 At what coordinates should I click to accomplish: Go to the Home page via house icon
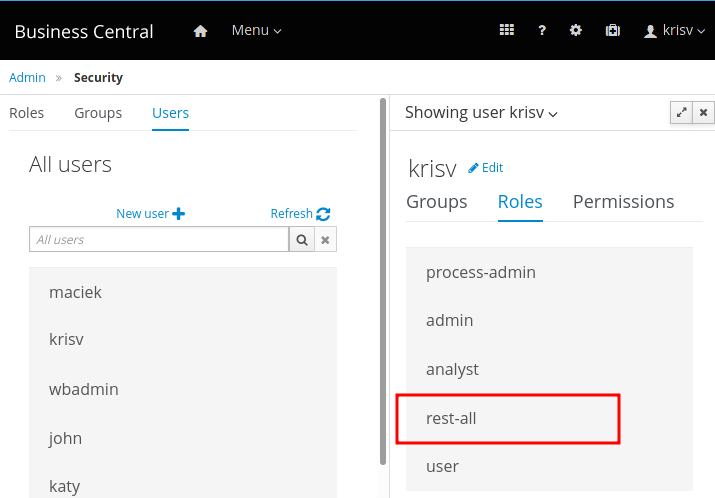[200, 31]
